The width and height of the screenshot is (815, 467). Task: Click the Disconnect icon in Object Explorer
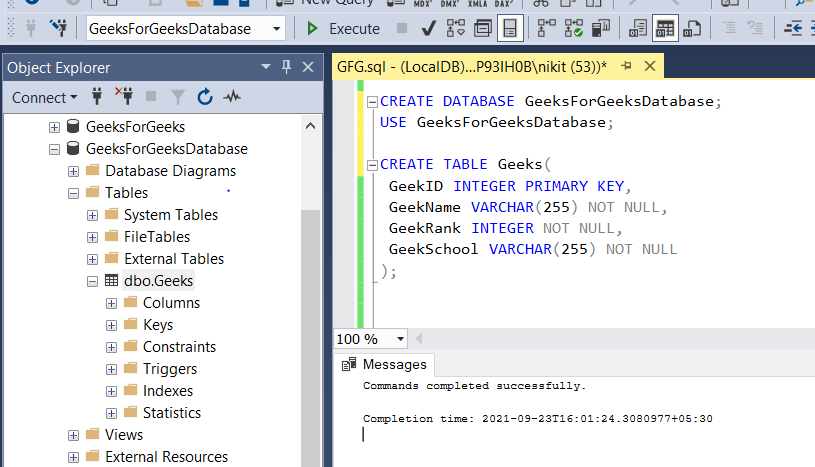click(x=125, y=97)
